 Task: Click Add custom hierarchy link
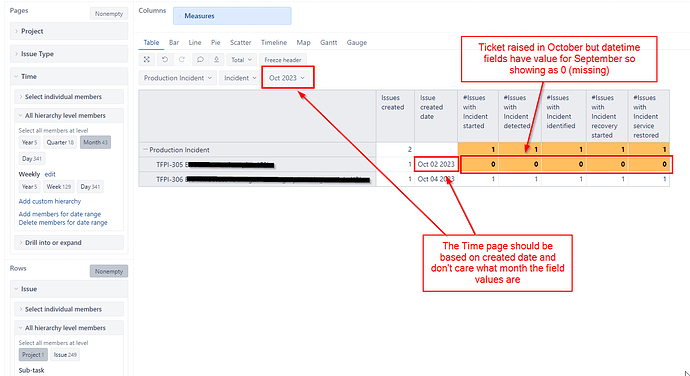[50, 201]
